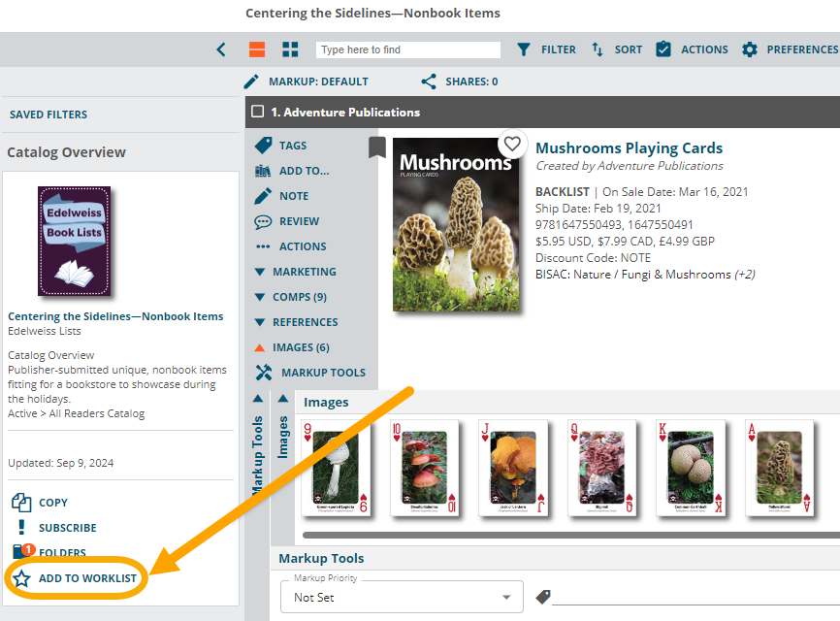Viewport: 840px width, 621px height.
Task: Favorite Mushrooms Playing Cards with the heart
Action: pyautogui.click(x=512, y=144)
